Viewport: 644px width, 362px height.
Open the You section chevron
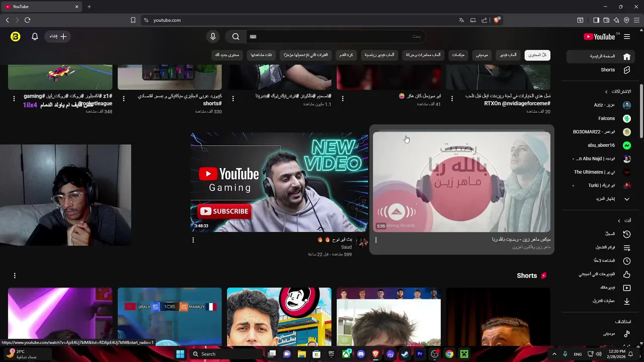pos(619,221)
